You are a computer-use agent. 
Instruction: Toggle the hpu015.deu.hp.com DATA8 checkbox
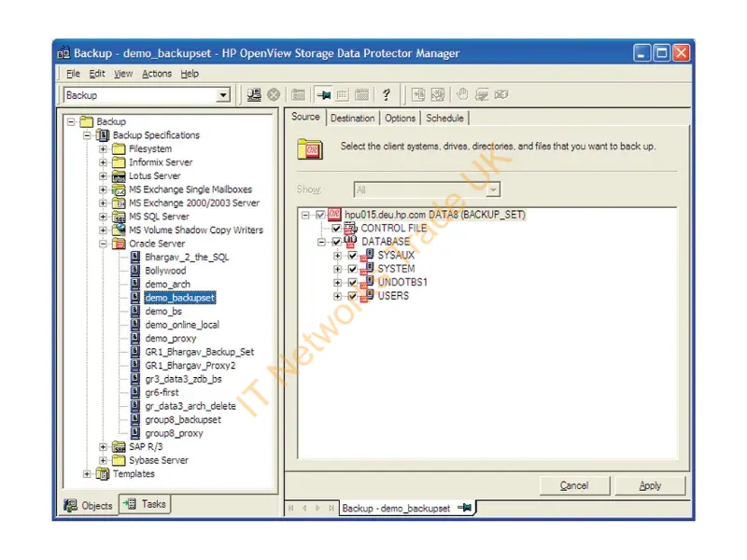point(320,216)
